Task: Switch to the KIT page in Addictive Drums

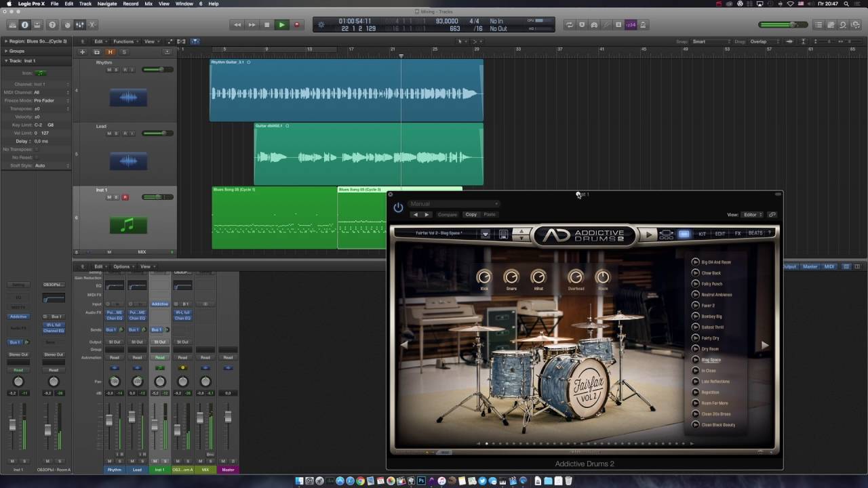Action: [703, 234]
